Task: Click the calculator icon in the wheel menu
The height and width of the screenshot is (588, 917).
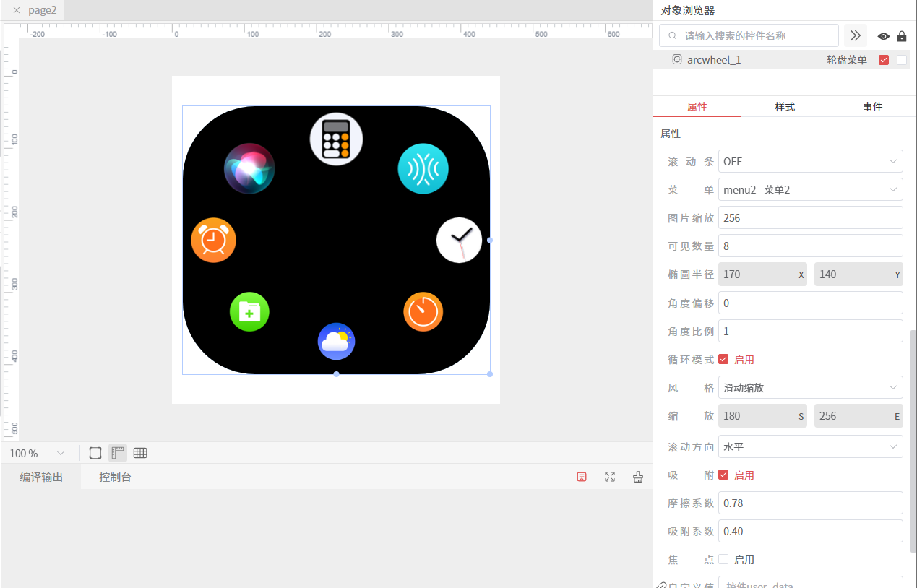Action: tap(336, 139)
